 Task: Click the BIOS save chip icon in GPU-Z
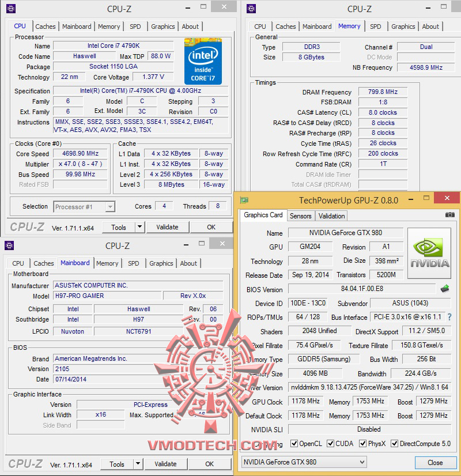[x=445, y=288]
